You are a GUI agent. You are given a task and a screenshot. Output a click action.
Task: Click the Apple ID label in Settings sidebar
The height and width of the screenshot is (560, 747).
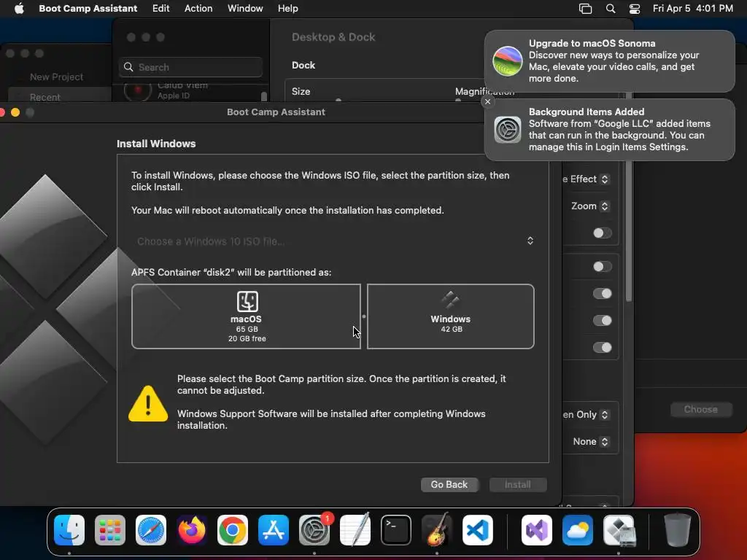pyautogui.click(x=174, y=96)
